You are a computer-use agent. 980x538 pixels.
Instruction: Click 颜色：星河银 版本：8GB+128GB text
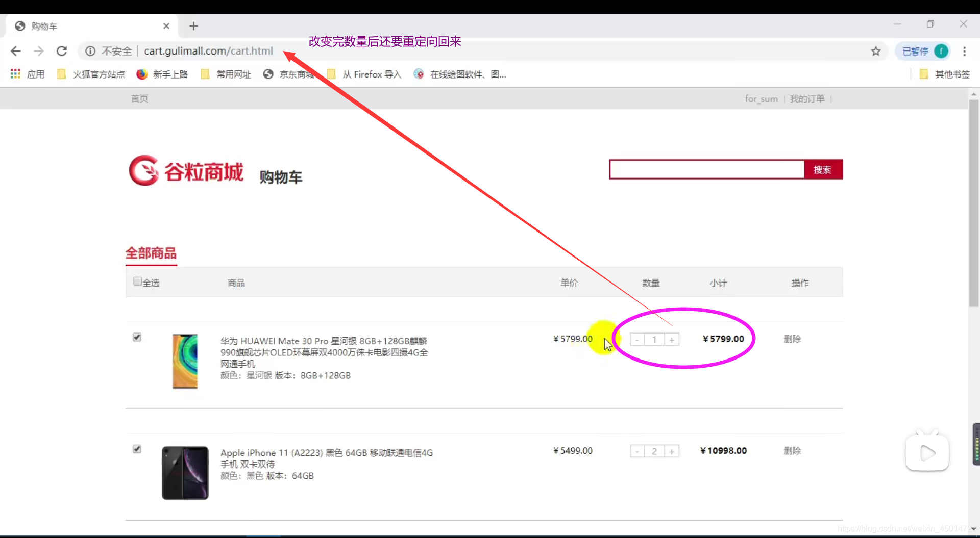285,375
